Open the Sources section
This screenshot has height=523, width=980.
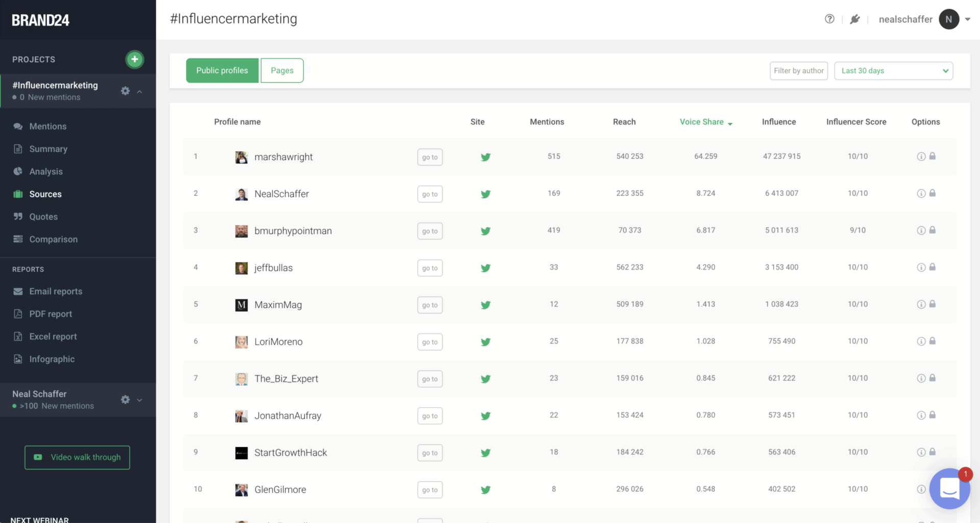click(45, 194)
